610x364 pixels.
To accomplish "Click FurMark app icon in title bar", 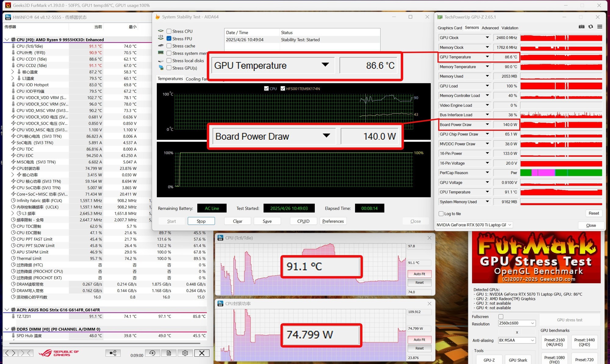I will [8, 5].
